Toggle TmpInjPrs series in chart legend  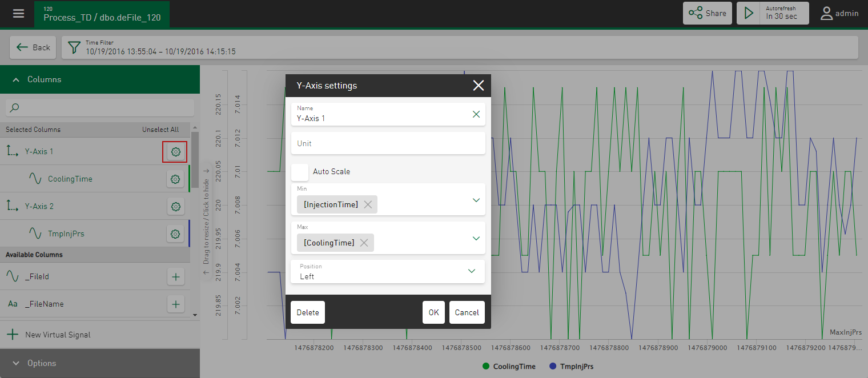[570, 367]
